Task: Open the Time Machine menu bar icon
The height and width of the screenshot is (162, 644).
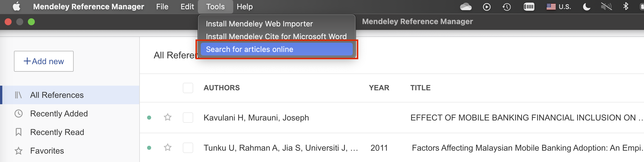Action: tap(506, 7)
